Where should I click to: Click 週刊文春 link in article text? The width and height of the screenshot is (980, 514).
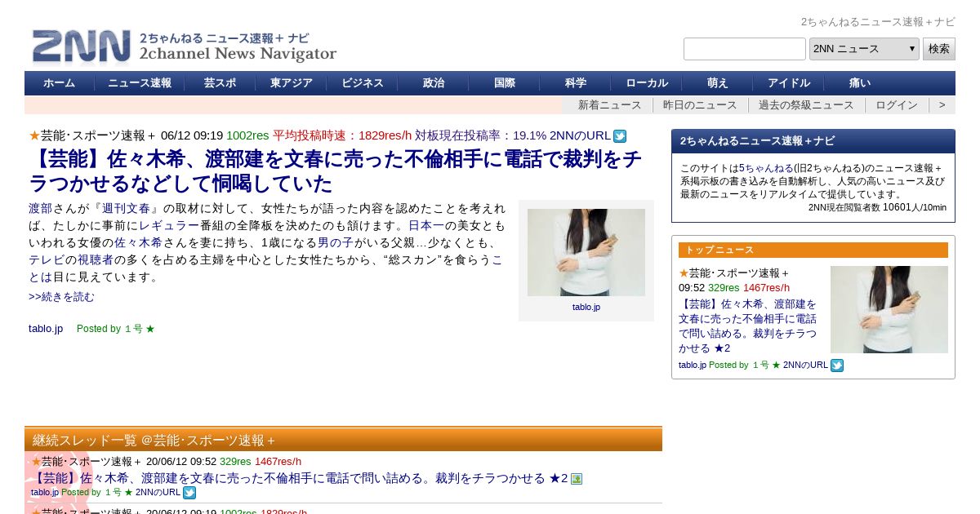[125, 208]
